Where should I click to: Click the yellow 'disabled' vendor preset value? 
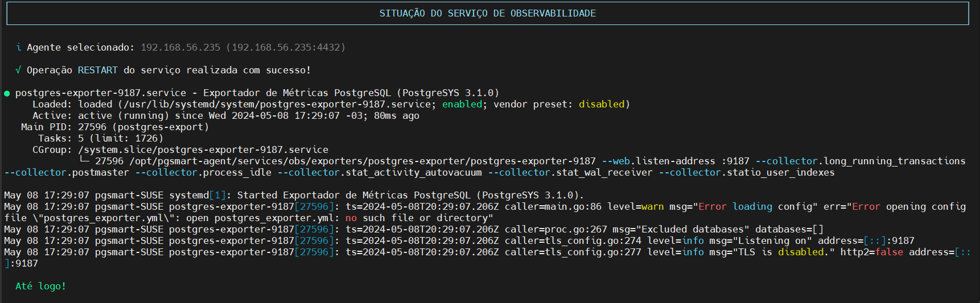(x=602, y=104)
